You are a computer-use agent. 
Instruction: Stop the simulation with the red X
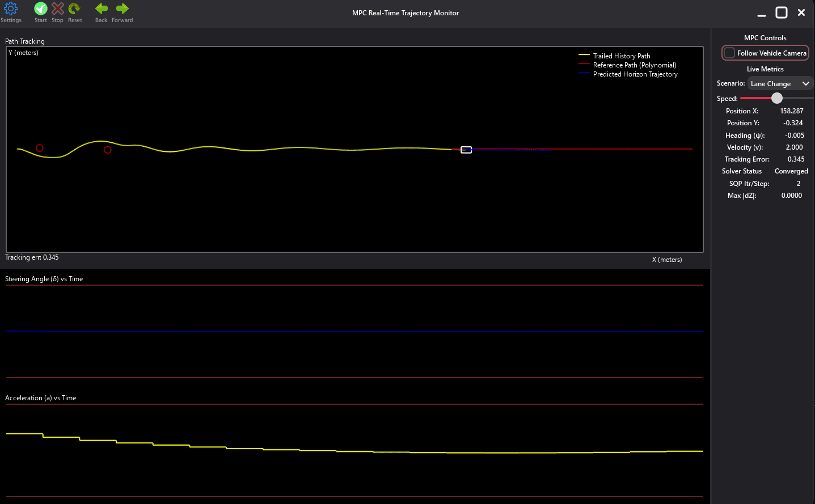57,9
